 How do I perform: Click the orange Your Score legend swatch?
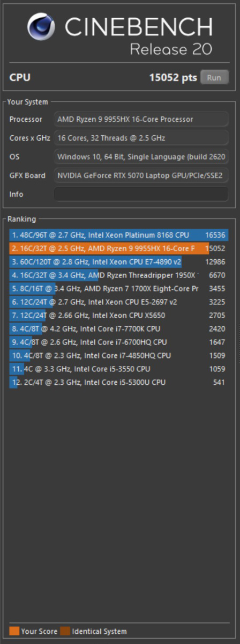[x=14, y=631]
